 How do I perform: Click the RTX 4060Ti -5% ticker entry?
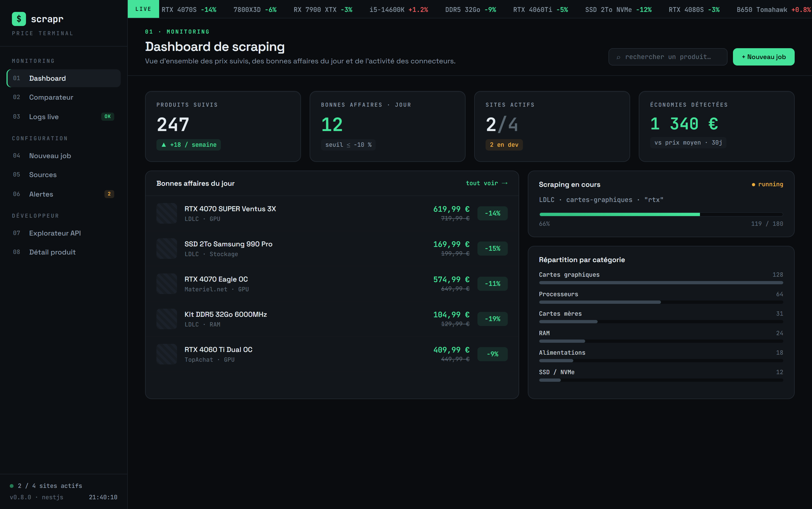pos(541,9)
